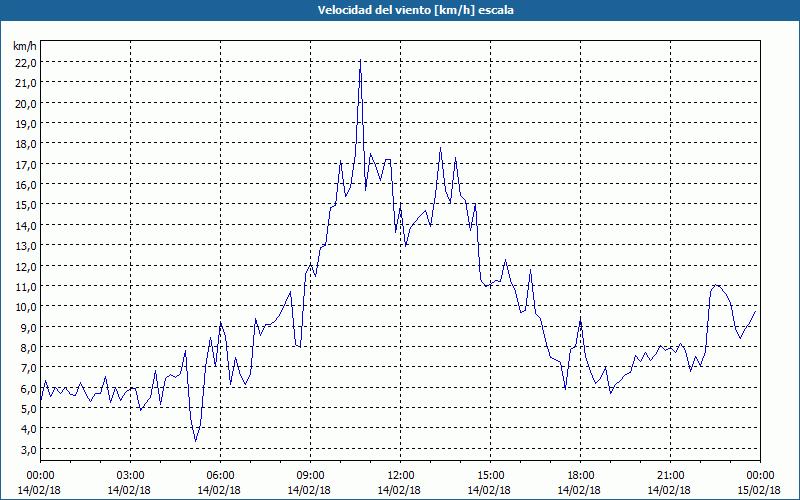Select the '9,0' y-axis label
Screen dimensions: 800x500
point(29,328)
